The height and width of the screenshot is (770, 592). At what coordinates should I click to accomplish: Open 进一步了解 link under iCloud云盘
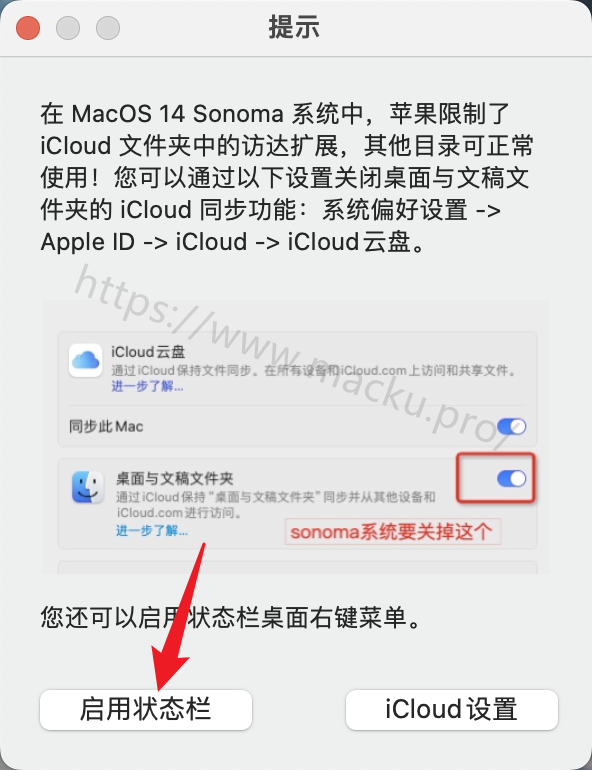[147, 386]
